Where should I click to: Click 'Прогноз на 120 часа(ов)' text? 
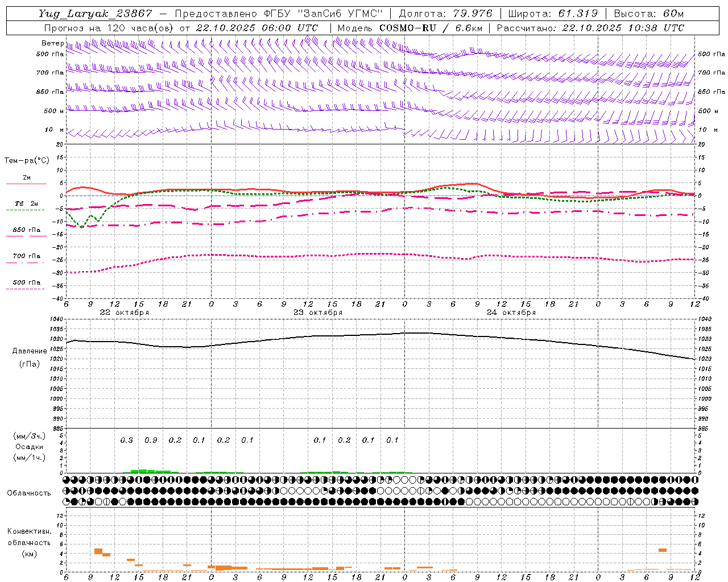(x=109, y=28)
